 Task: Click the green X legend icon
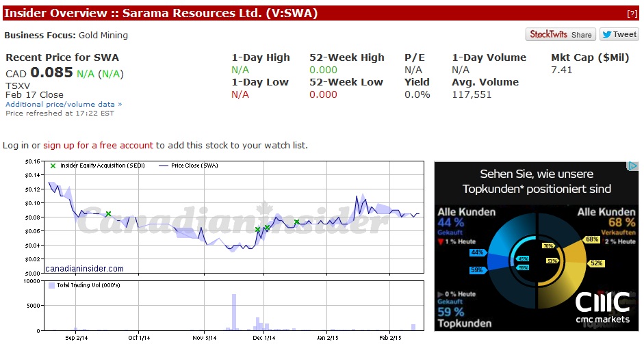53,166
